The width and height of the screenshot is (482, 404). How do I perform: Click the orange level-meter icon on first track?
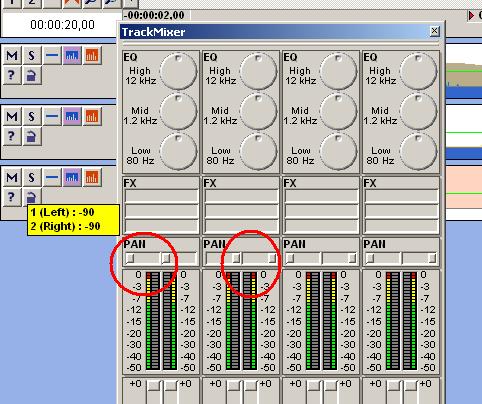pyautogui.click(x=92, y=55)
